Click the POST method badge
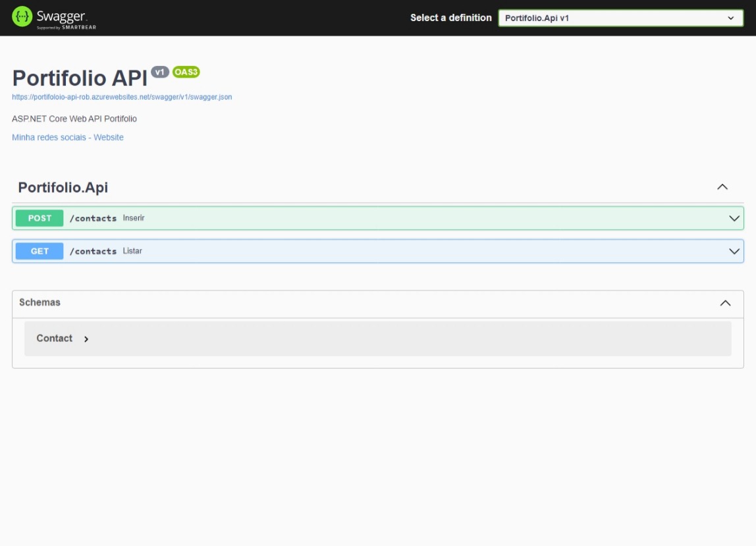756x546 pixels. point(40,218)
